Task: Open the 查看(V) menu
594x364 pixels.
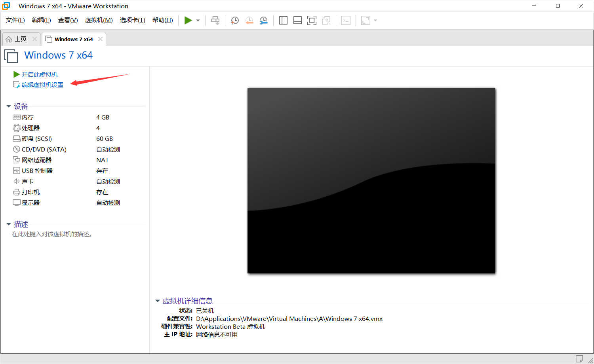Action: (x=68, y=20)
